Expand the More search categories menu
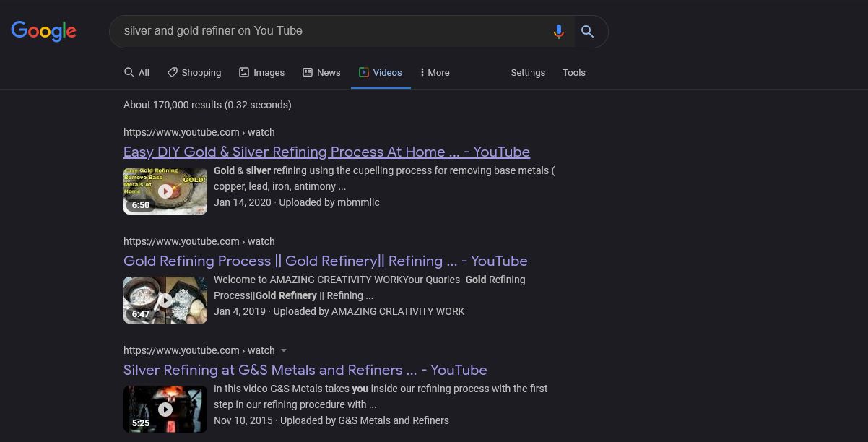The image size is (868, 442). [435, 72]
